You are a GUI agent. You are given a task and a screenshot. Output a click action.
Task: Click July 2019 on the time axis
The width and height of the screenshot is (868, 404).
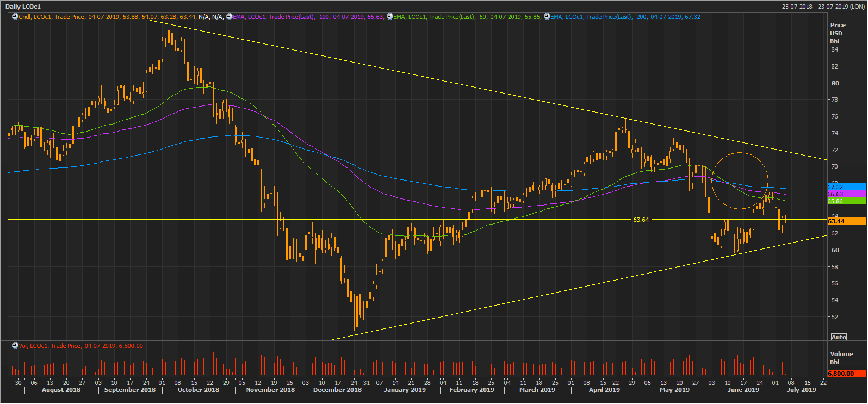point(802,390)
